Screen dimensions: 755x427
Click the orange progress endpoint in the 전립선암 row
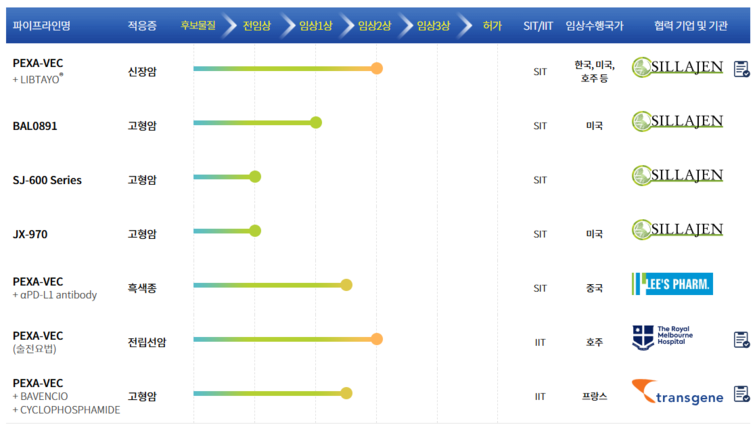(377, 339)
